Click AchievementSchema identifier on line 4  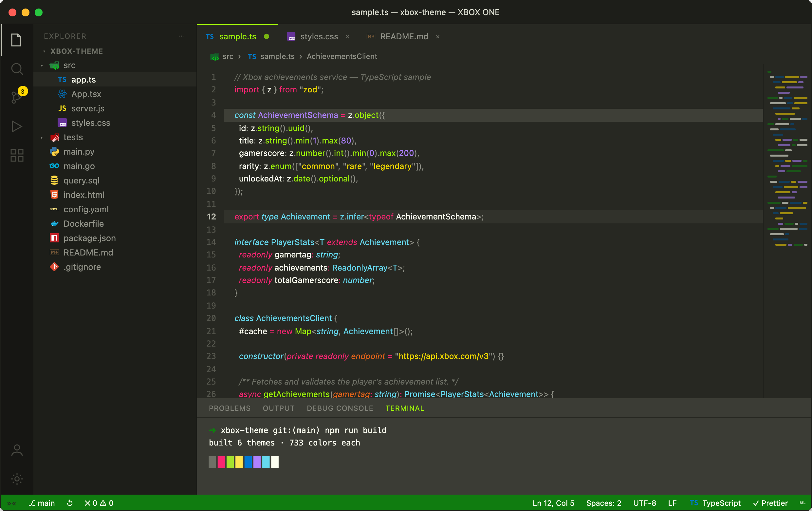(x=298, y=115)
